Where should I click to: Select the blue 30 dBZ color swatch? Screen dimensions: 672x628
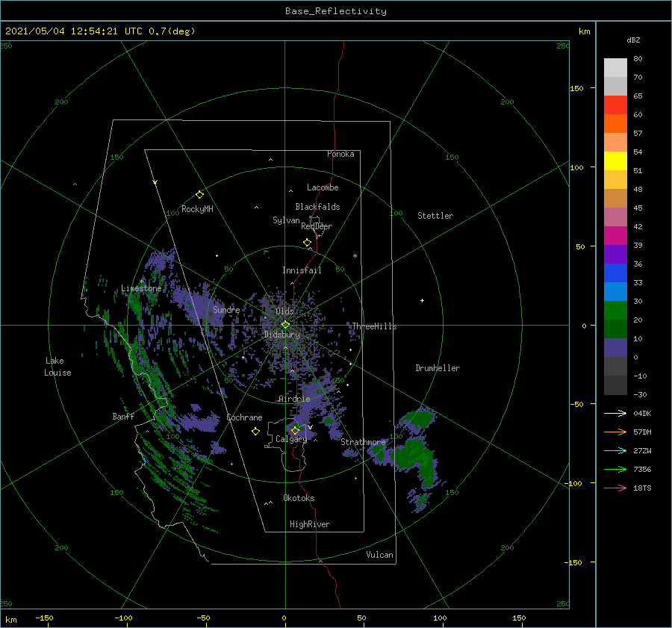(615, 291)
